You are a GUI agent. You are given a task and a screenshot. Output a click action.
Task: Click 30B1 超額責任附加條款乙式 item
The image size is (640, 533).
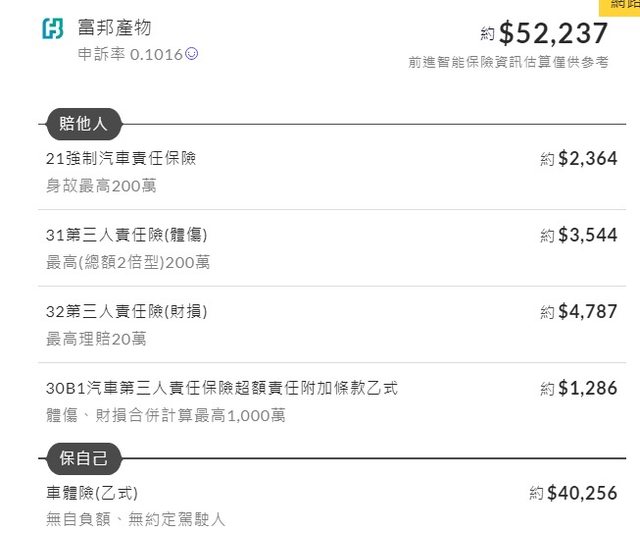pyautogui.click(x=222, y=388)
